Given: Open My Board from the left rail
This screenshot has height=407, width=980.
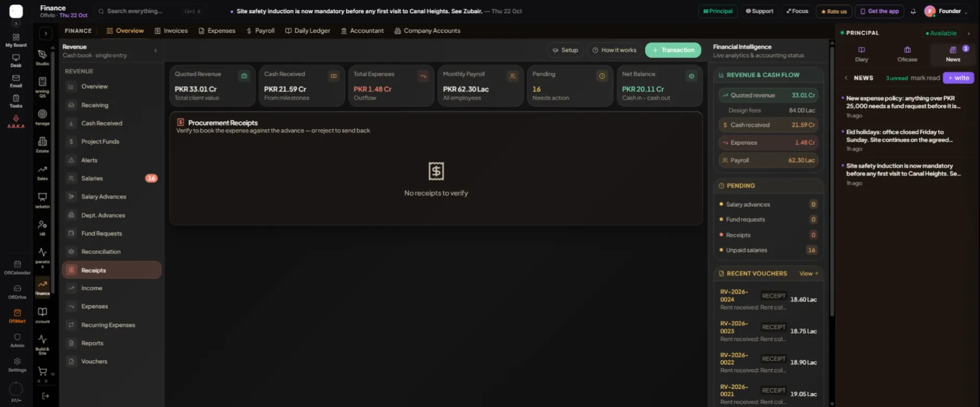Looking at the screenshot, I should [16, 40].
